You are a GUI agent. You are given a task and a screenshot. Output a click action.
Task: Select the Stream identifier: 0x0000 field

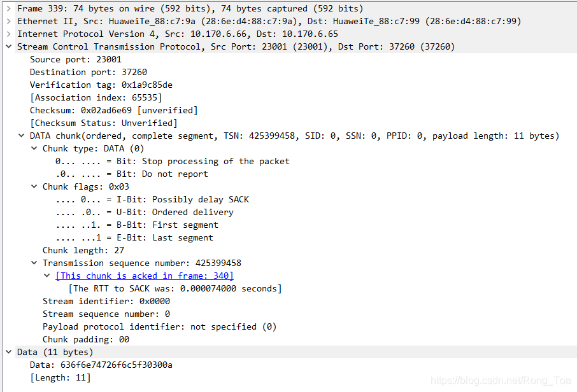tap(96, 301)
